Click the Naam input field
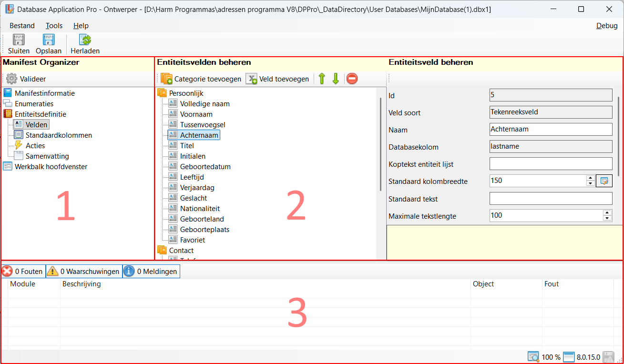Image resolution: width=624 pixels, height=364 pixels. point(551,130)
